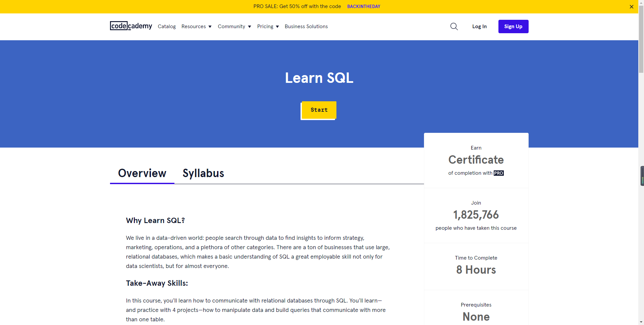Click the 8 Hours completion time
This screenshot has width=644, height=325.
476,270
